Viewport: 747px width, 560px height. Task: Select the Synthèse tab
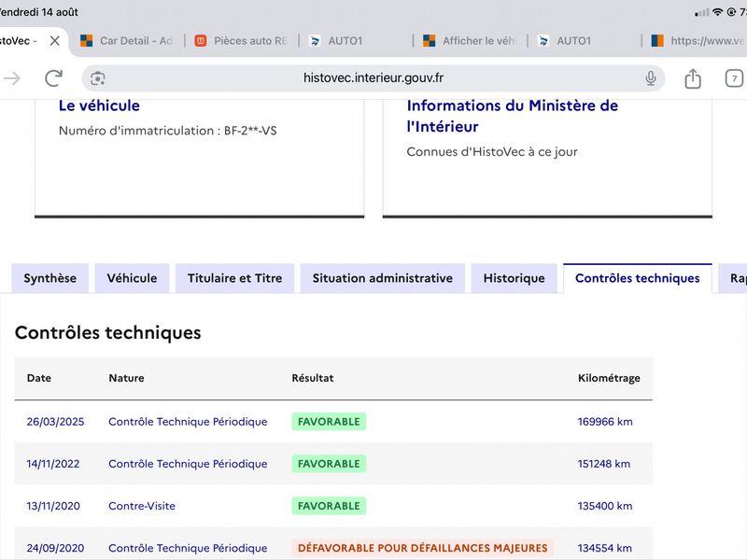(x=50, y=278)
